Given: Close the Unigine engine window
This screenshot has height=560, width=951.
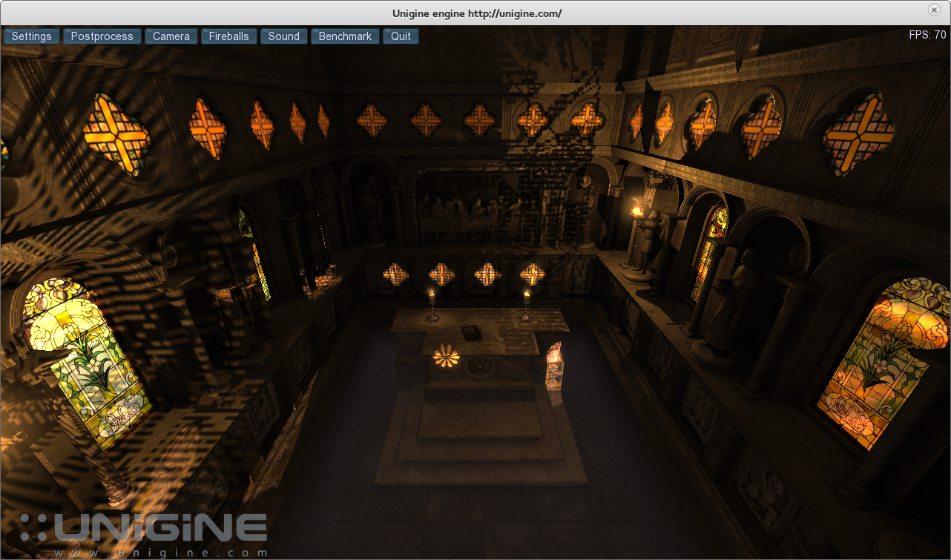Looking at the screenshot, I should tap(934, 10).
